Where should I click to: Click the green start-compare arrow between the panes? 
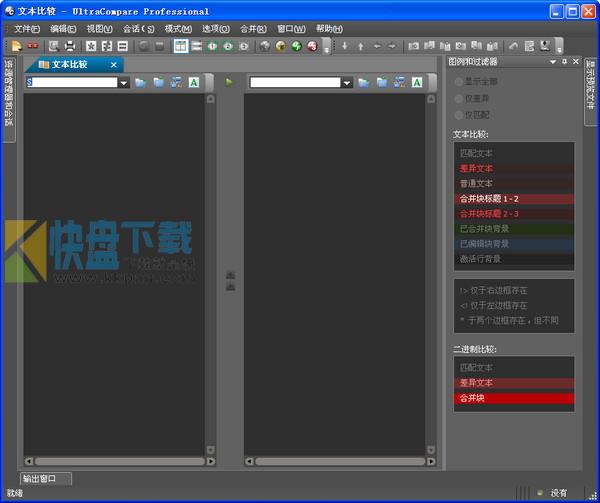pyautogui.click(x=229, y=82)
